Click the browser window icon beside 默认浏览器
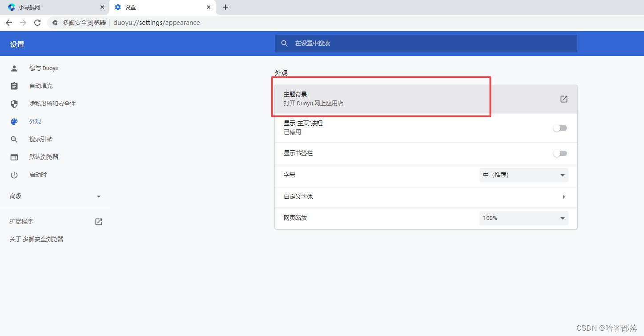Image resolution: width=644 pixels, height=336 pixels. tap(14, 157)
